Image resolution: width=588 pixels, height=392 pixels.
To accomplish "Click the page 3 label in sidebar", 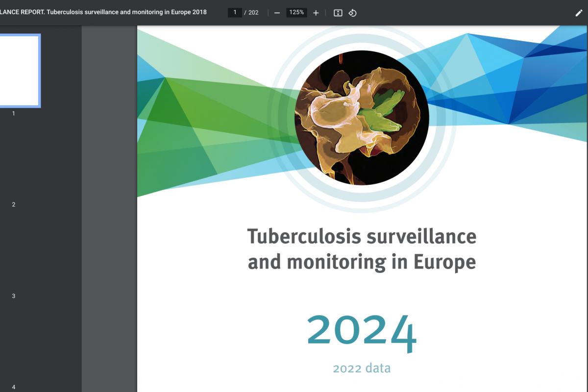I will point(14,296).
